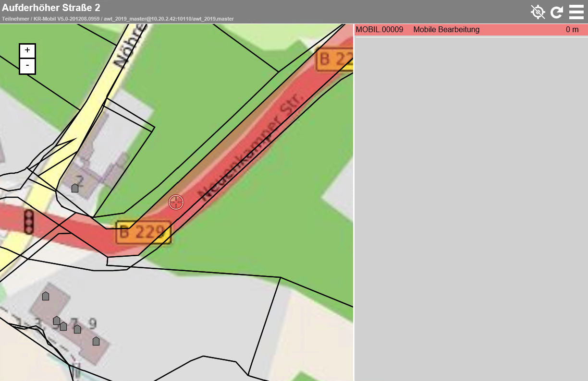
Task: Click the empty grey area below list
Action: point(471,206)
